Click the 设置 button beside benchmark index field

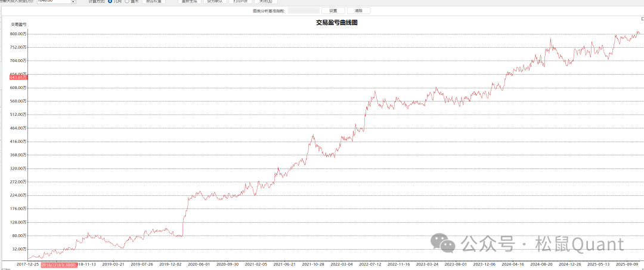333,11
